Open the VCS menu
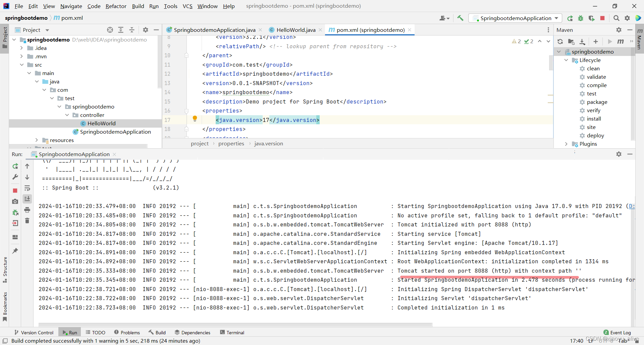 click(x=187, y=6)
